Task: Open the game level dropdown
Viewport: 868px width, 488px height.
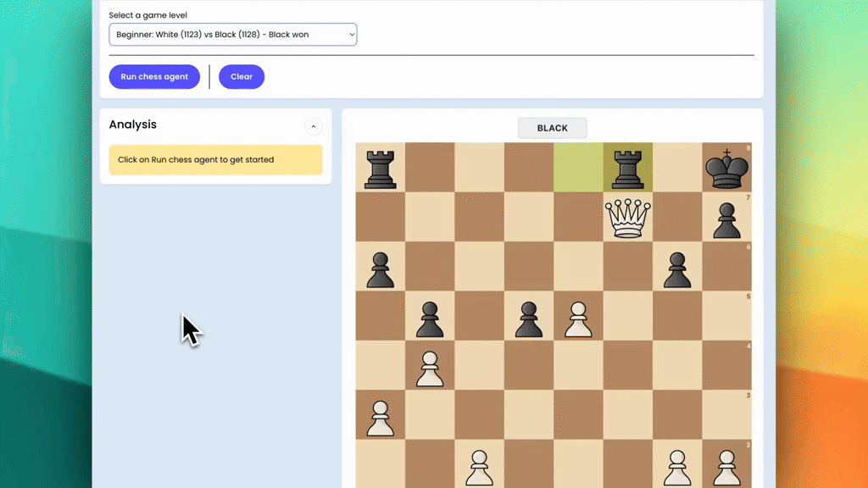Action: 232,34
